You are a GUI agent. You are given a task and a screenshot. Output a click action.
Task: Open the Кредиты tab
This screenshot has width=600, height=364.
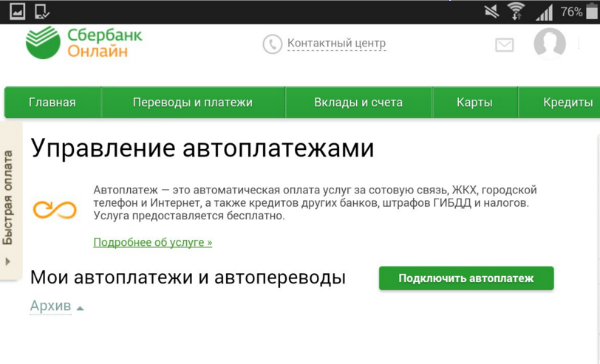pos(559,102)
